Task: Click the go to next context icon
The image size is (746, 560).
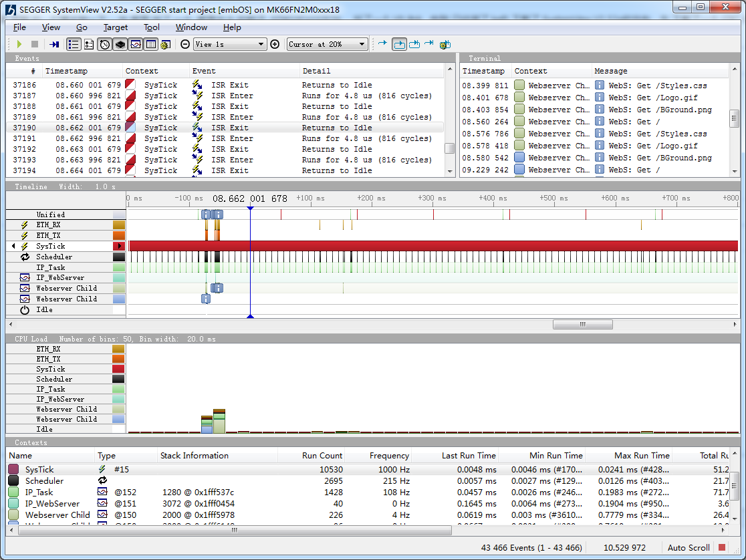Action: click(414, 44)
